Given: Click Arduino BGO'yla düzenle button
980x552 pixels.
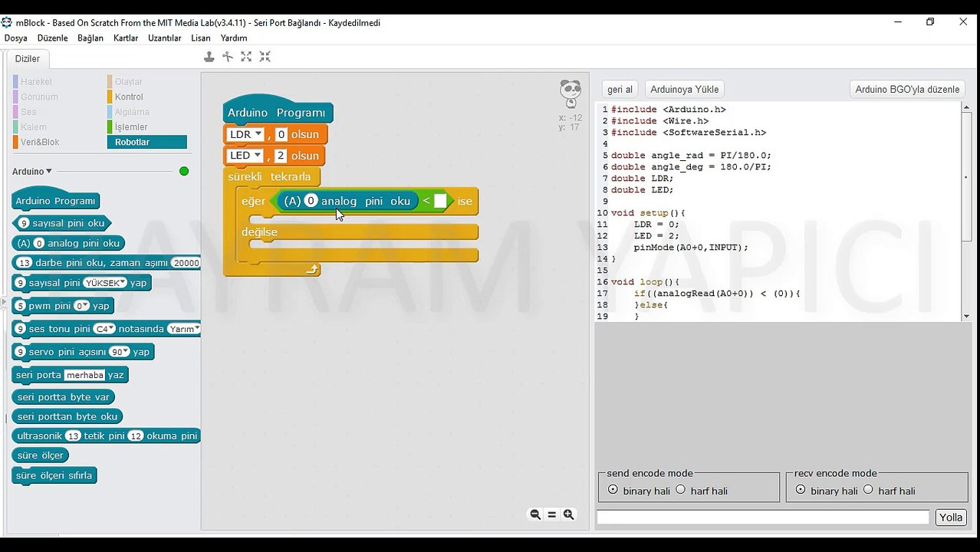Looking at the screenshot, I should tap(907, 89).
